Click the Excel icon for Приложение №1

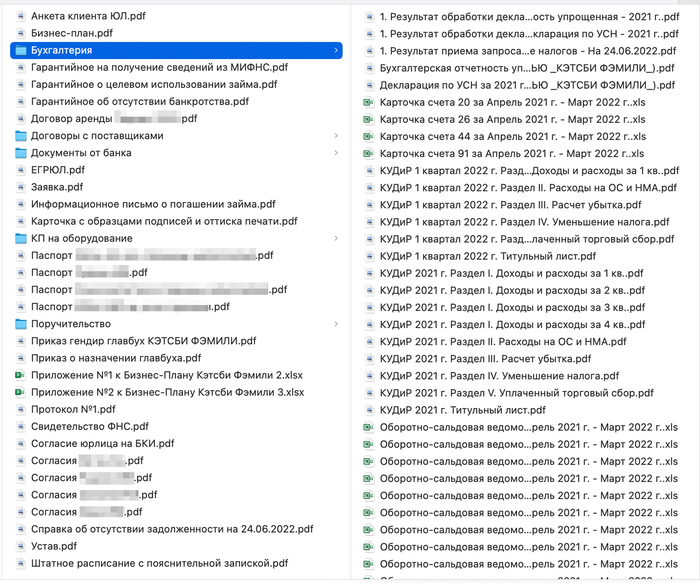point(20,375)
